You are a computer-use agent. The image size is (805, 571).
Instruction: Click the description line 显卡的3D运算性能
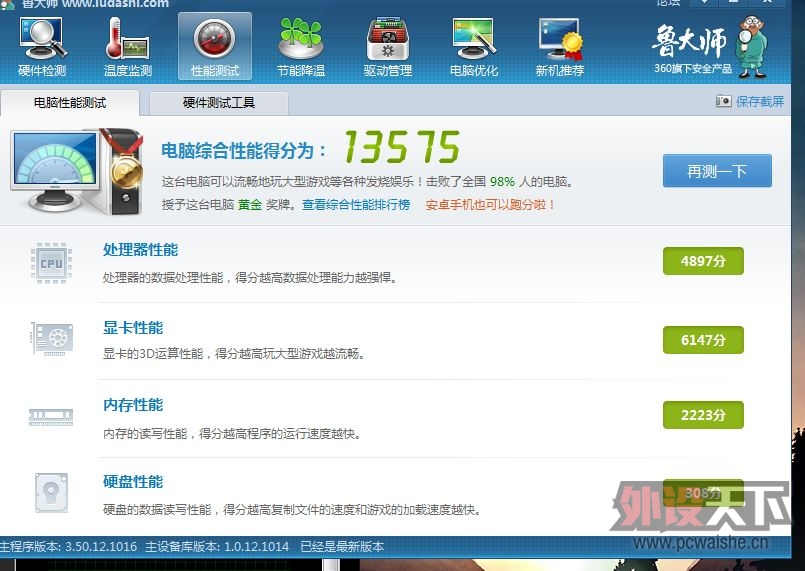coord(234,354)
